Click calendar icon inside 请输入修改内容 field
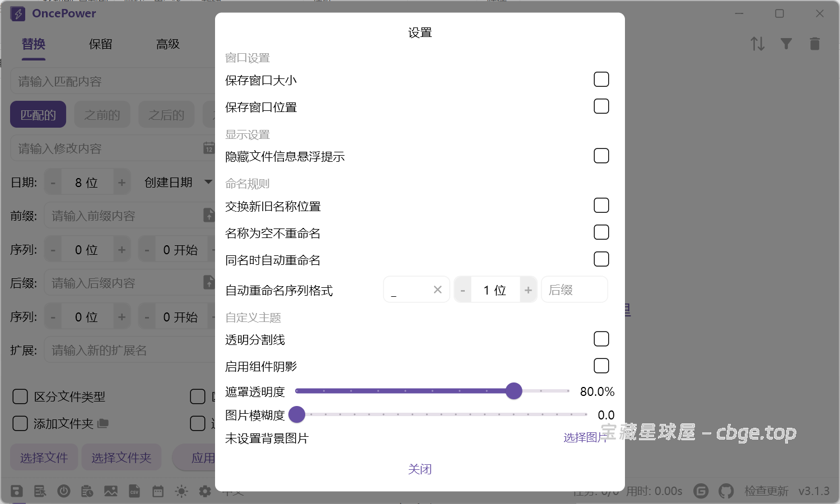This screenshot has height=504, width=840. [x=208, y=148]
